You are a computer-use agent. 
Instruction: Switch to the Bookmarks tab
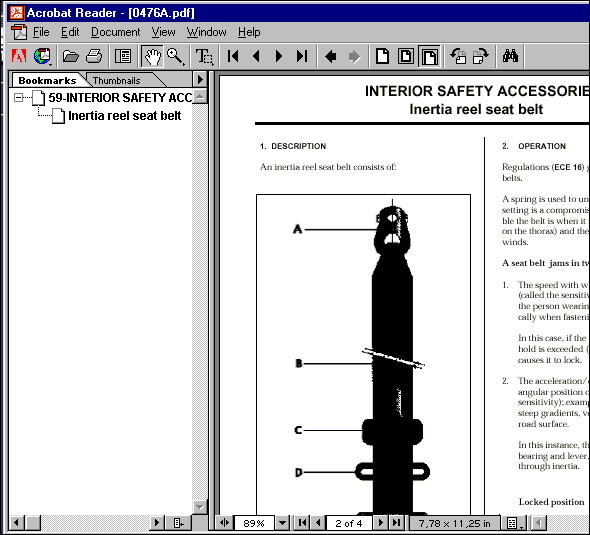47,80
